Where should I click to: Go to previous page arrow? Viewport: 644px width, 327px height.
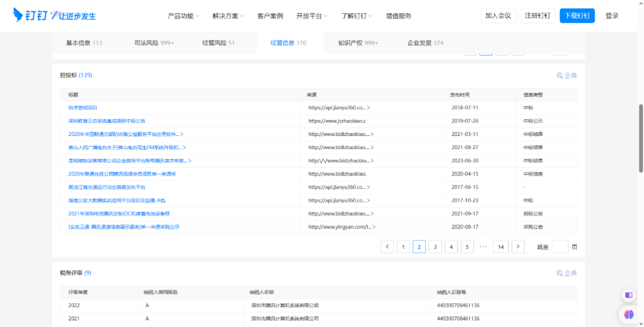(388, 246)
